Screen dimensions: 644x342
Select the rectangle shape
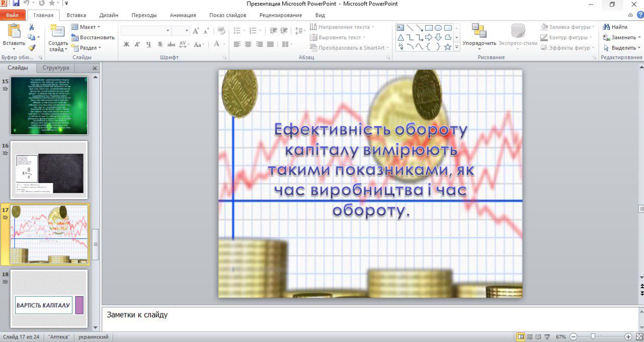pos(429,28)
